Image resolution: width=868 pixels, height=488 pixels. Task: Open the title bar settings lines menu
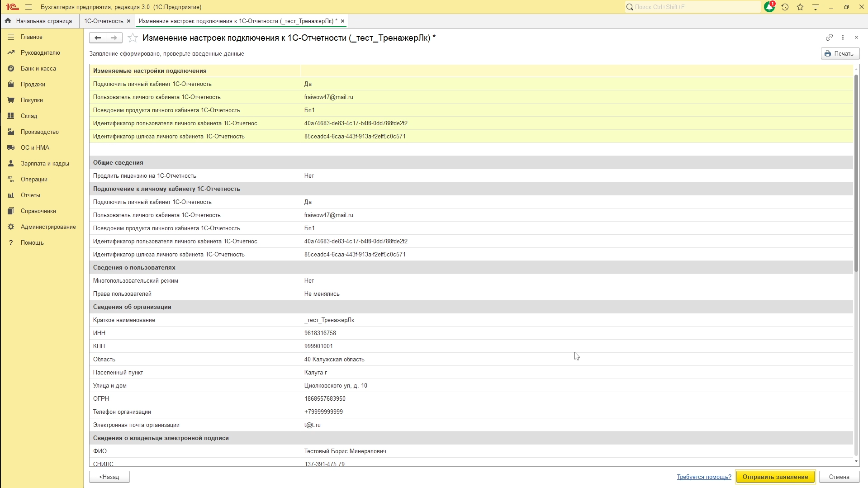816,7
